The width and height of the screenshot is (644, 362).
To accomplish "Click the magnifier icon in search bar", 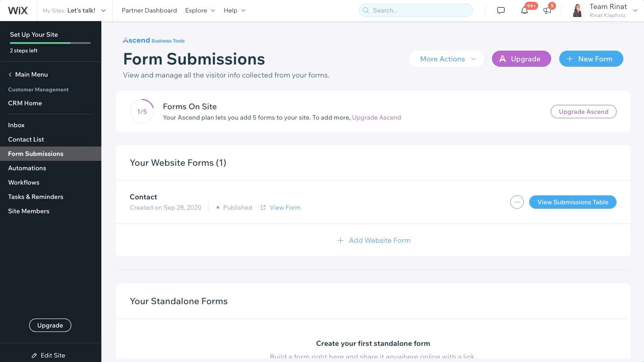I will point(366,10).
